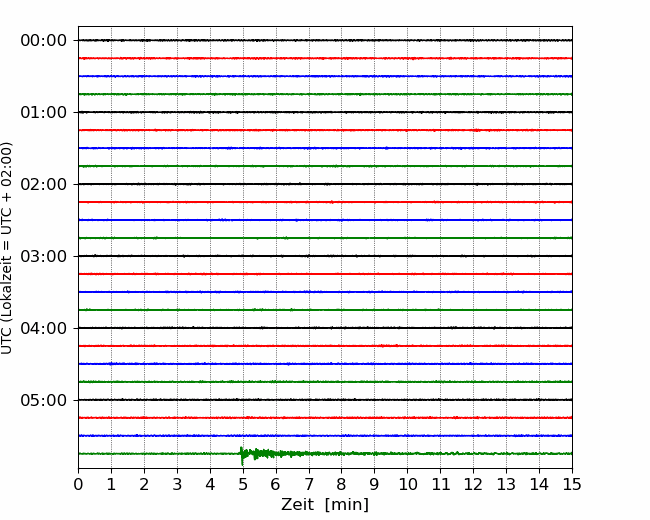Click the 04:00 y-axis label

pyautogui.click(x=44, y=328)
